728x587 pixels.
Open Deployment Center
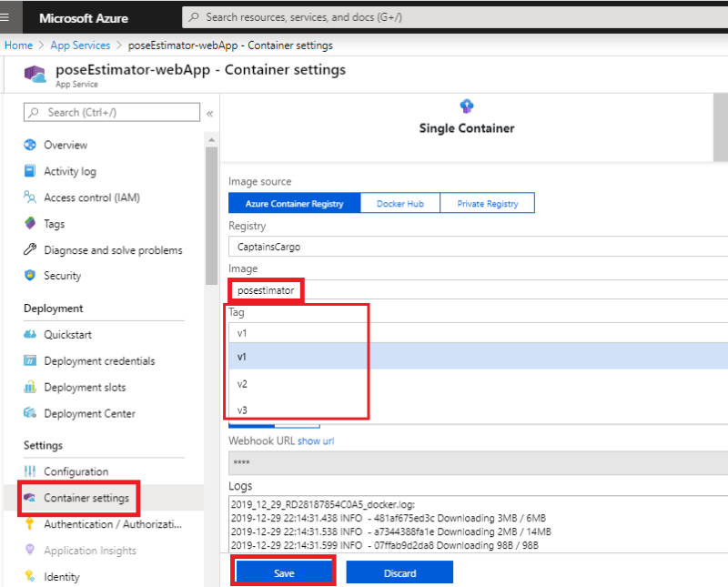[x=91, y=413]
